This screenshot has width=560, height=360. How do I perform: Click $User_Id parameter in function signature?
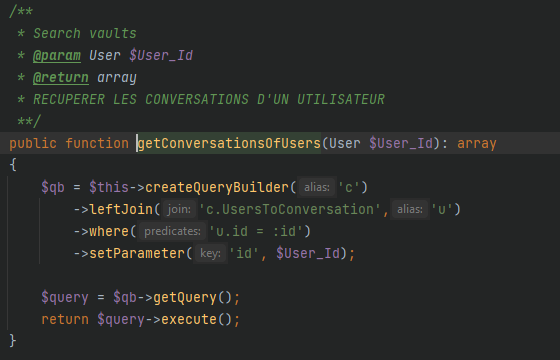pos(401,144)
